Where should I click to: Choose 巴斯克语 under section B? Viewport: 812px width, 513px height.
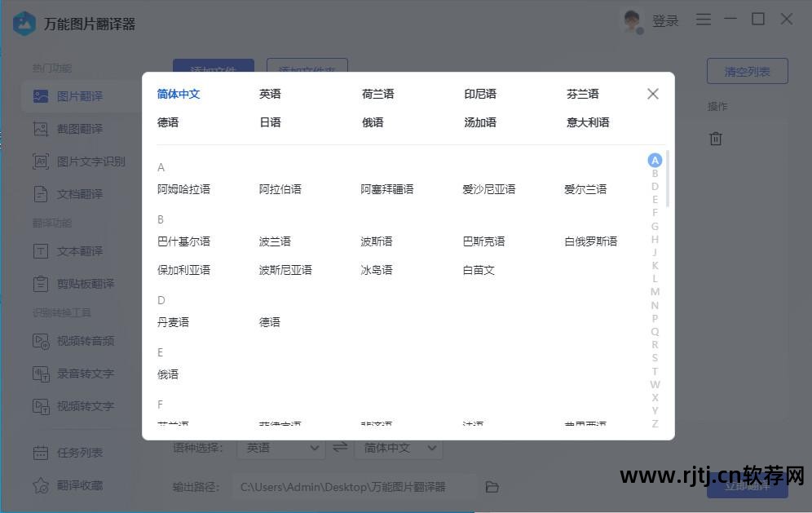pyautogui.click(x=483, y=241)
